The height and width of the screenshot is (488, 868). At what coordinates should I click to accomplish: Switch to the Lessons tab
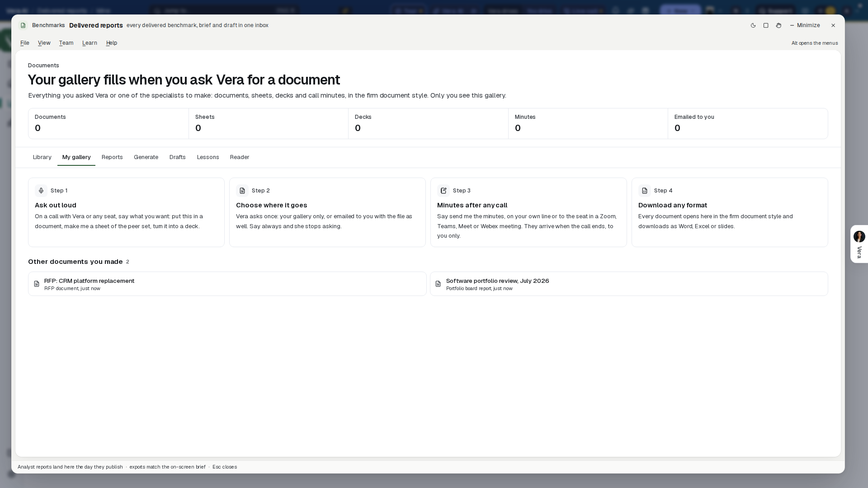(x=208, y=157)
